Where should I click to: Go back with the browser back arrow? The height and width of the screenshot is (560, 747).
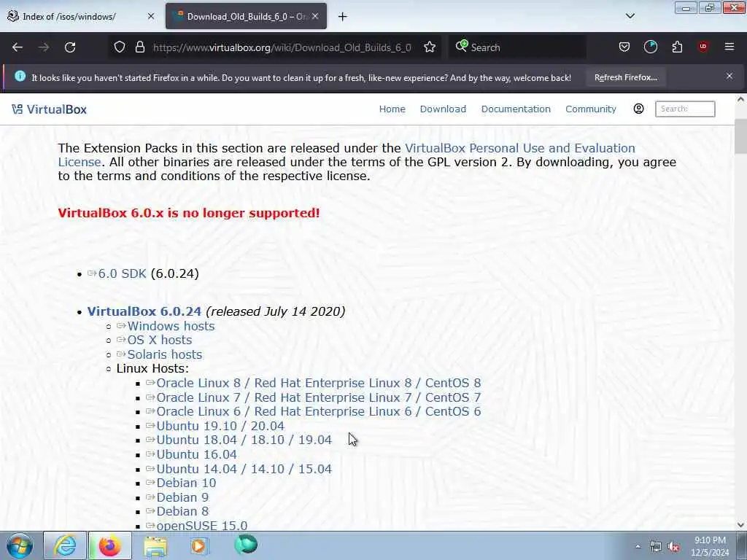tap(18, 47)
